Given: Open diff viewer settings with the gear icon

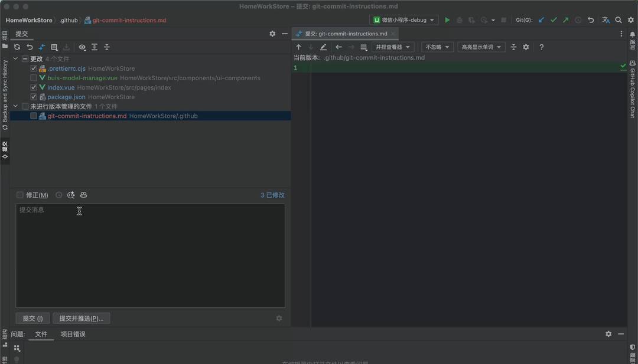Looking at the screenshot, I should (x=525, y=47).
